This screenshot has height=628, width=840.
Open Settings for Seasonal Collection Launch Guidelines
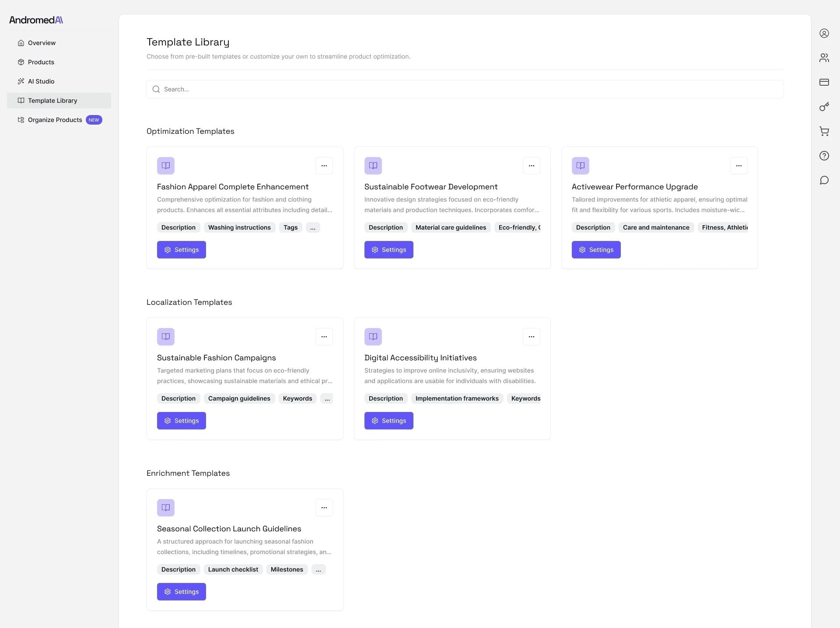[182, 592]
